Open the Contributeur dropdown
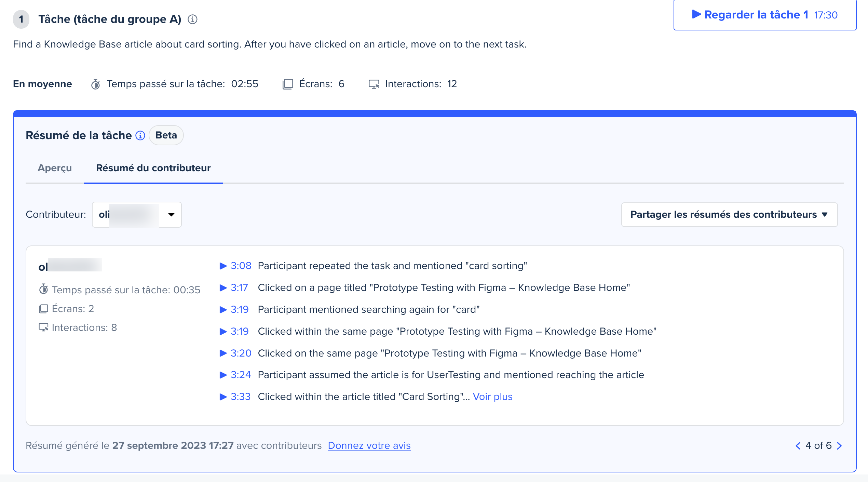The image size is (868, 482). (137, 215)
